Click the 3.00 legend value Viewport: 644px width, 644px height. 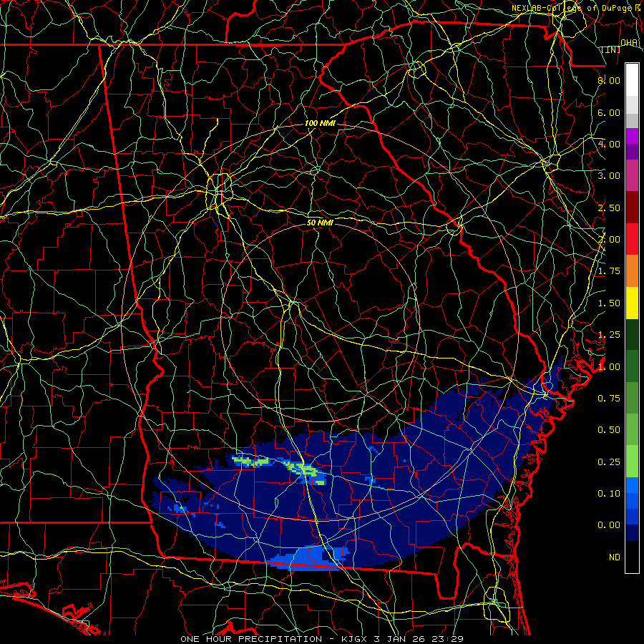[x=609, y=176]
